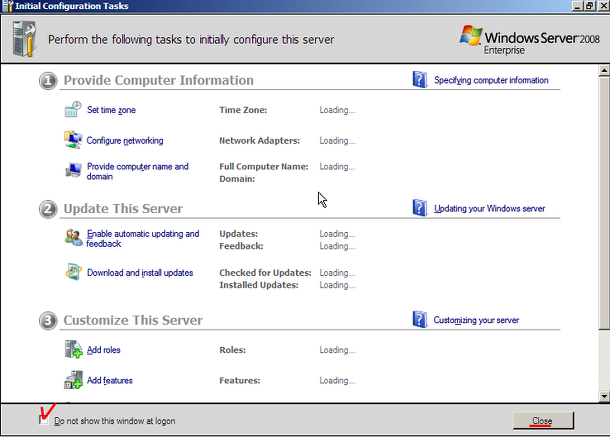
Task: Click the Installed Updates: label
Action: pyautogui.click(x=259, y=285)
